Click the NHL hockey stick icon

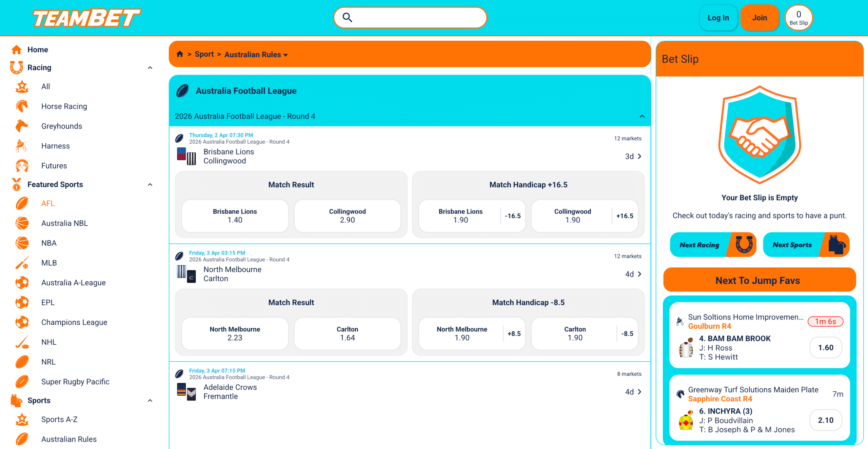(22, 342)
